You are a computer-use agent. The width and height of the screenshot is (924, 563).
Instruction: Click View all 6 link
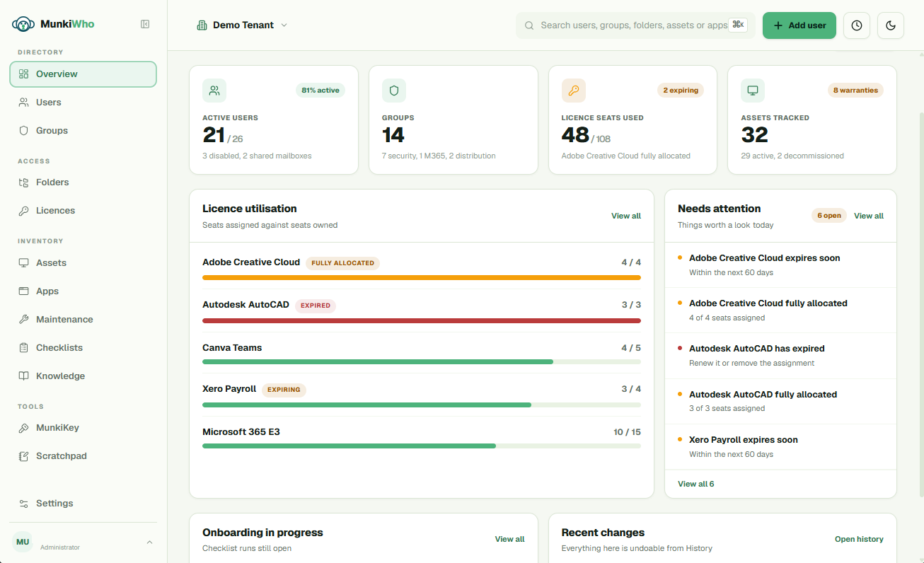(696, 484)
